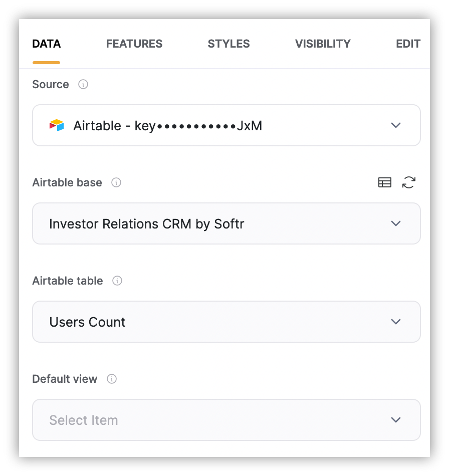Open the Airtable table view icon
This screenshot has width=449, height=476.
(385, 182)
